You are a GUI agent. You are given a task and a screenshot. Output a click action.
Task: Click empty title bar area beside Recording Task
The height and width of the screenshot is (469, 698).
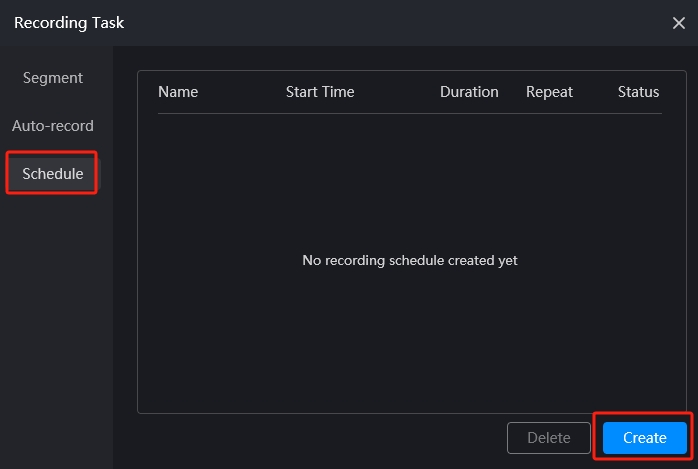point(396,23)
